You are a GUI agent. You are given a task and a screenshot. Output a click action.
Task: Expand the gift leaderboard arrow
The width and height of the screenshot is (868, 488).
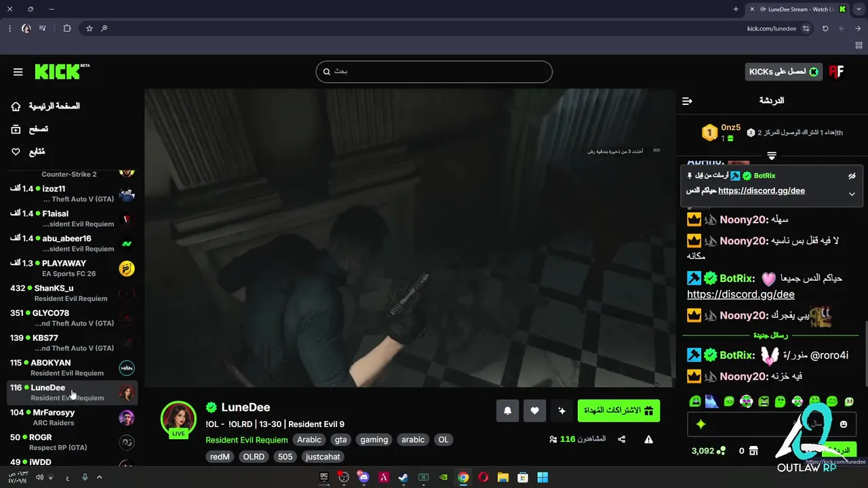pos(772,156)
